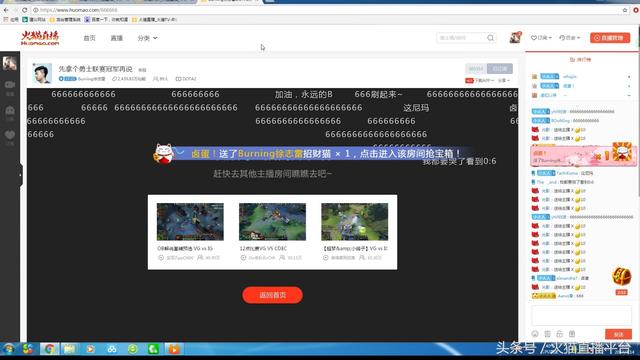Click the streamer's profile avatar
640x360 pixels.
42,73
